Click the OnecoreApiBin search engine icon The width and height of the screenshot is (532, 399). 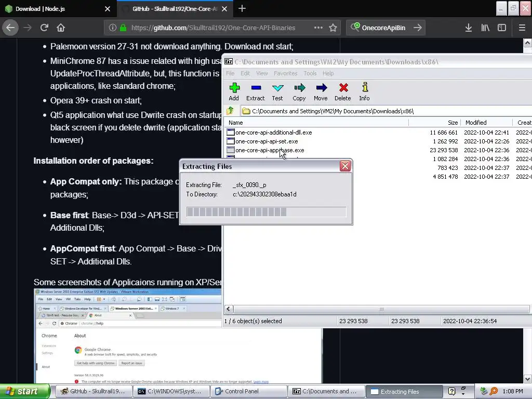click(x=355, y=27)
